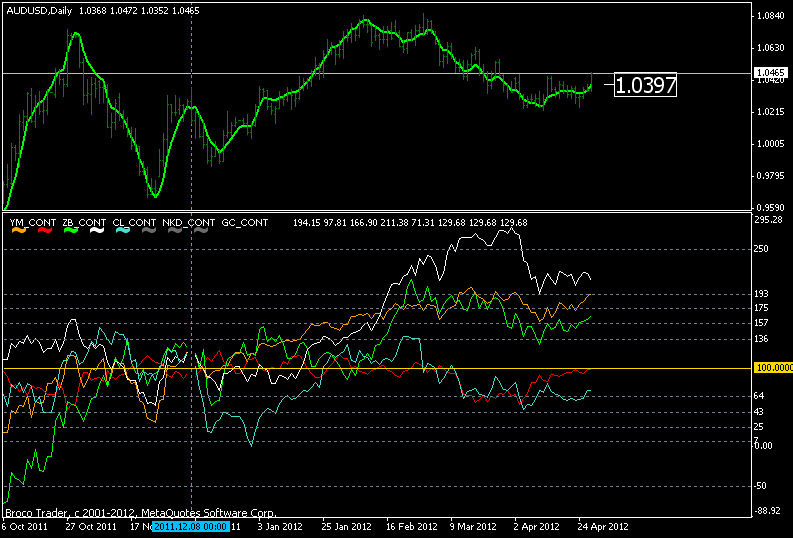Viewport: 793px width, 538px height.
Task: Click the cyan wave legend marker
Action: coord(122,231)
